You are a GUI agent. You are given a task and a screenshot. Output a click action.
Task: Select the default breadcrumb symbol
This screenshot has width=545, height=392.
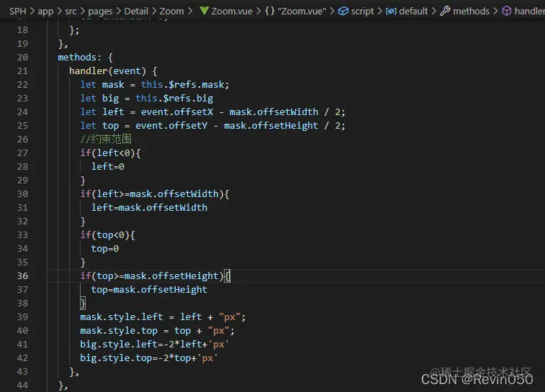tap(413, 11)
